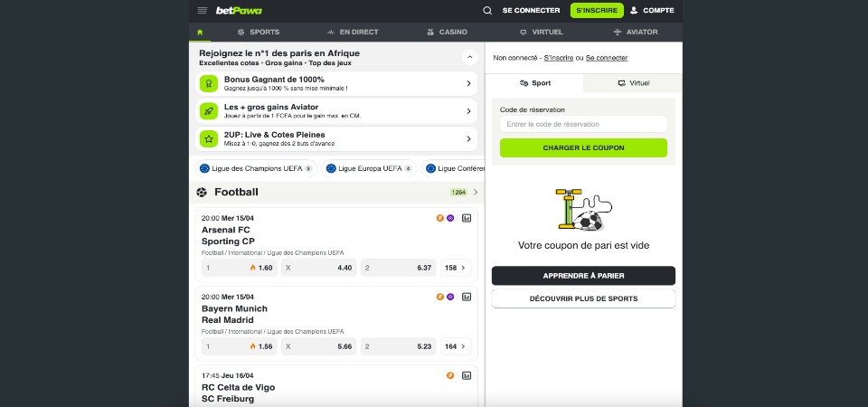This screenshot has width=868, height=407.
Task: Click orange boost icon on Arsenal FC match
Action: point(440,218)
